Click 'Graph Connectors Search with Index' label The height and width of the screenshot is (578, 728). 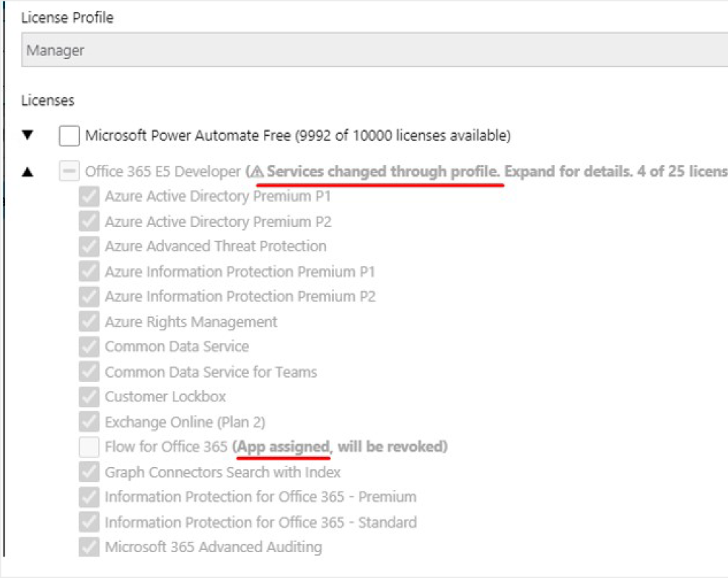pos(223,472)
